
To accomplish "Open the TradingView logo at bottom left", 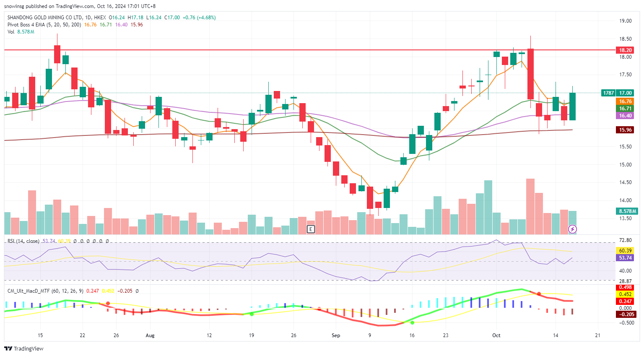I will click(24, 348).
